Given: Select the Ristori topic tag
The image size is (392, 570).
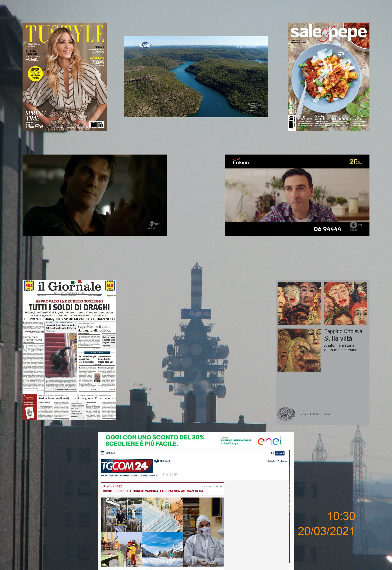Looking at the screenshot, I should (124, 475).
